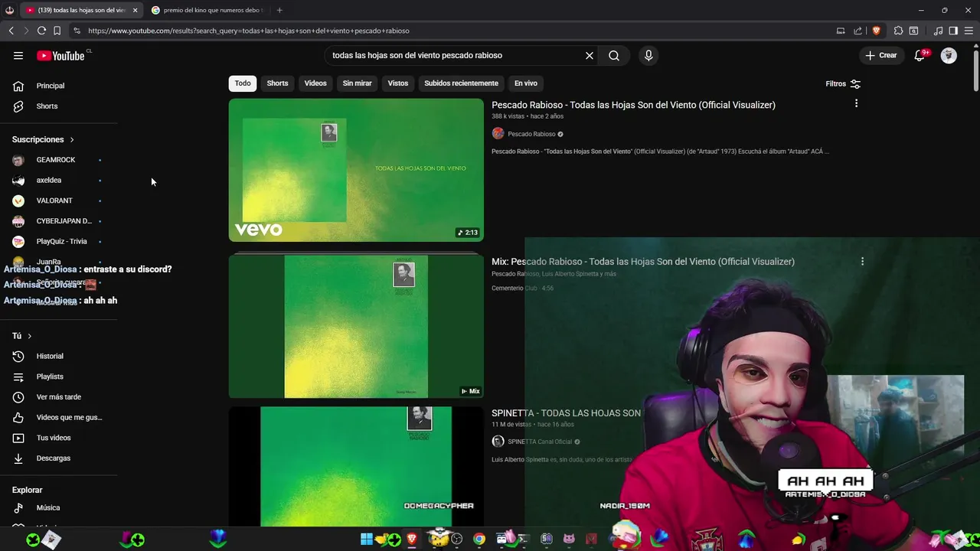Open the Brave Shields lion icon

(x=876, y=31)
